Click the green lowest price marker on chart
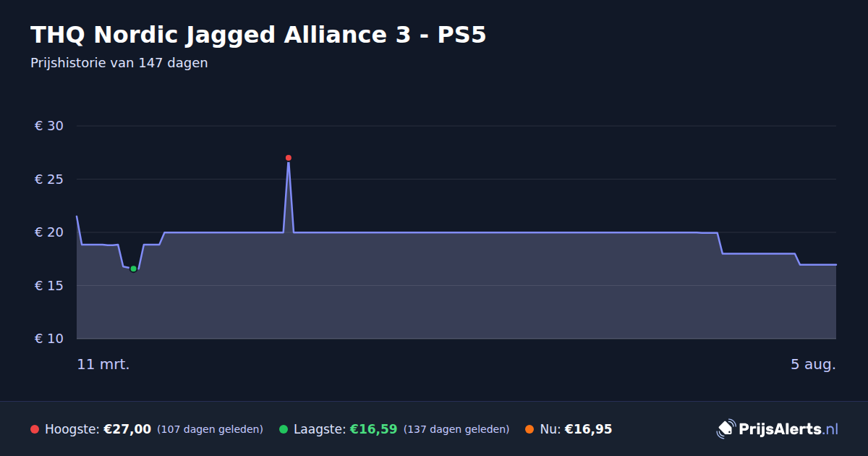 click(133, 269)
